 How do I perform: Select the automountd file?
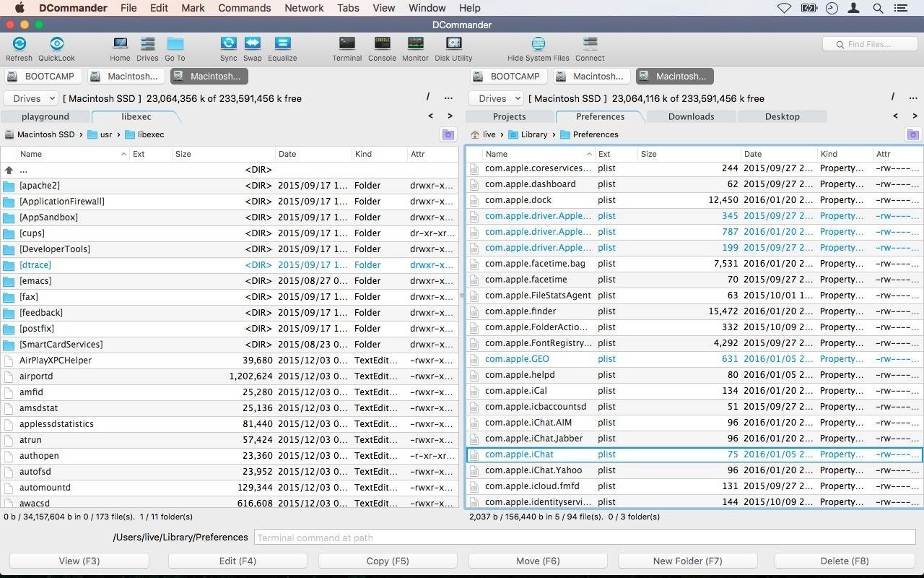click(x=230, y=488)
